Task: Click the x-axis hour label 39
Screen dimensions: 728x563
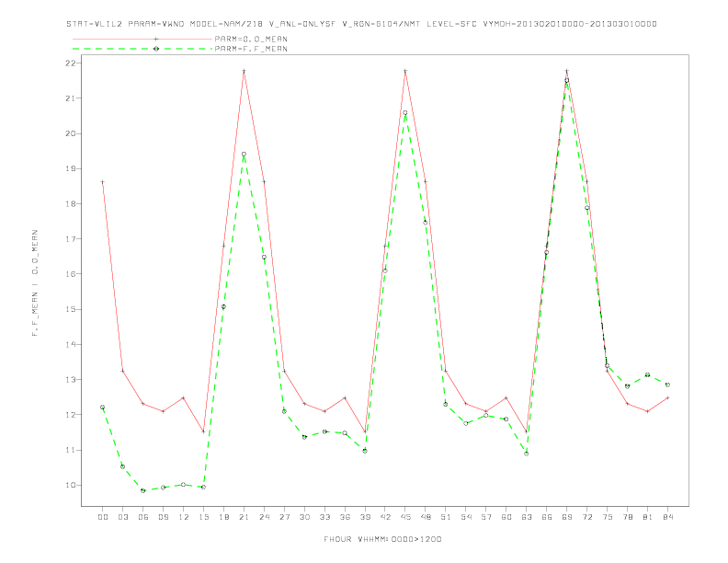Action: [365, 517]
